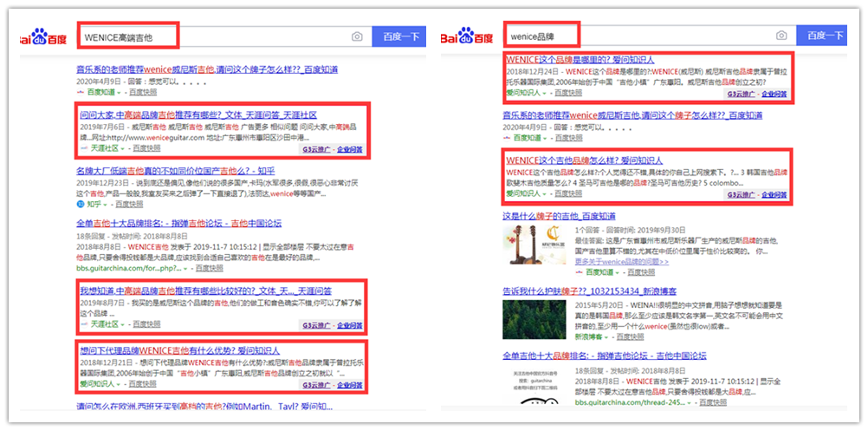The image size is (868, 431).
Task: Click G3云推广 in WENICE这个品牌是哪里的 result box
Action: point(742,94)
